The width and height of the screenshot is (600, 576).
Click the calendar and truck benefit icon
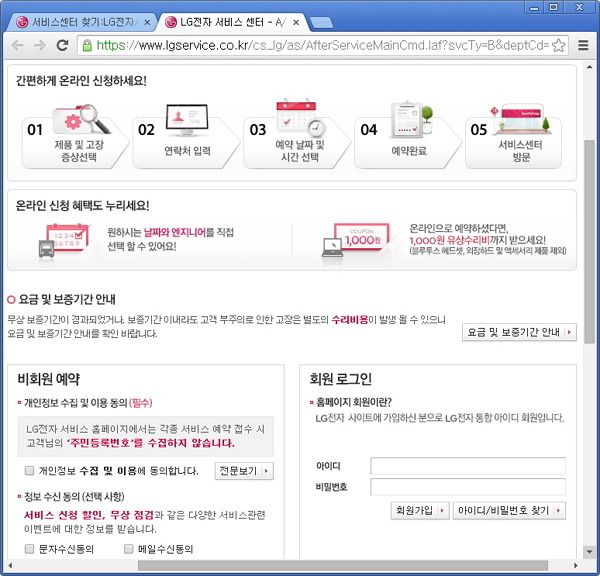pyautogui.click(x=64, y=242)
